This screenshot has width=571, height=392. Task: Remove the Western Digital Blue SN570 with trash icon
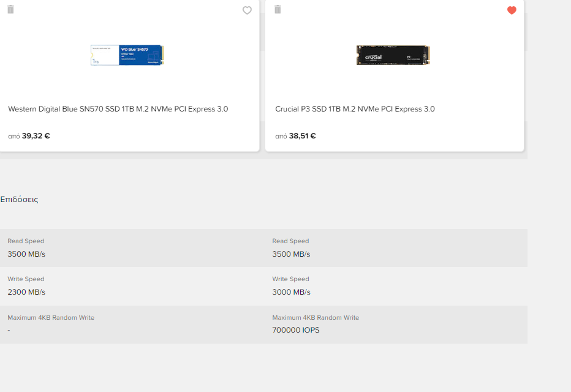tap(10, 9)
